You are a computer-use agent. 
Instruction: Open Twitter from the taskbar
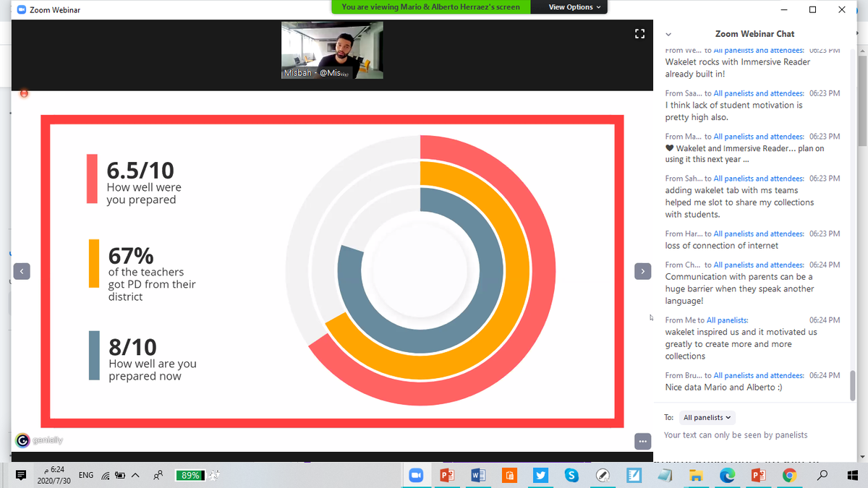click(540, 475)
